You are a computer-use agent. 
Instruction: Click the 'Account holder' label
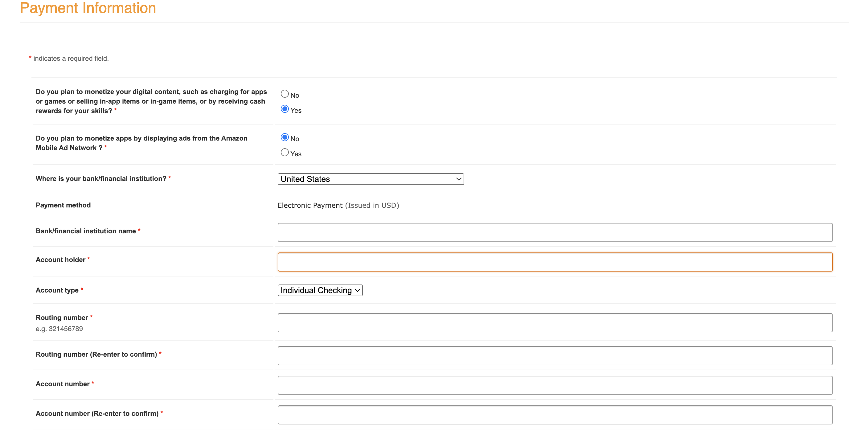61,260
